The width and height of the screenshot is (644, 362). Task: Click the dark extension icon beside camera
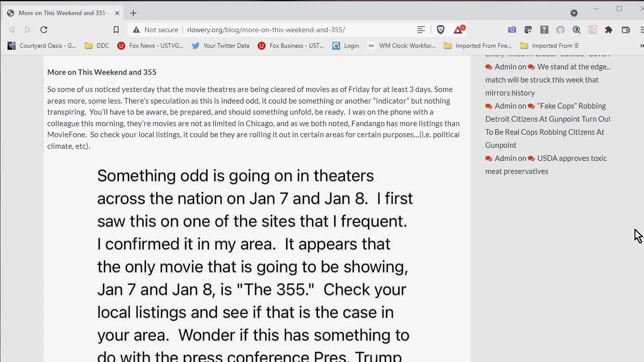528,30
